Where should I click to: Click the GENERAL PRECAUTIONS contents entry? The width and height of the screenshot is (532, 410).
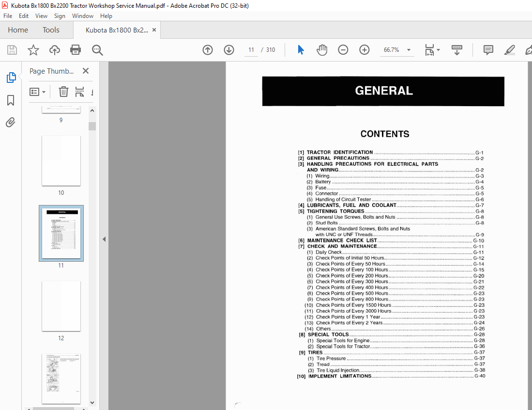coord(391,158)
